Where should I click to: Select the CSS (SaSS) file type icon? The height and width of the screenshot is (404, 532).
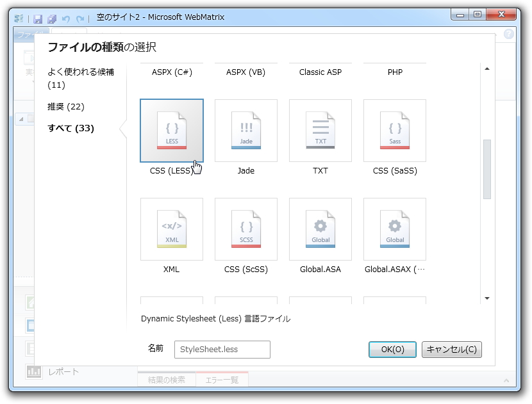[x=395, y=131]
